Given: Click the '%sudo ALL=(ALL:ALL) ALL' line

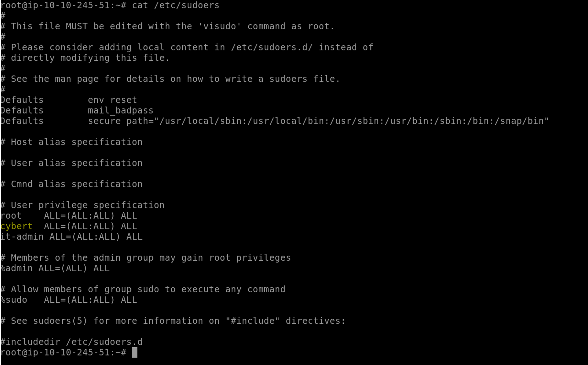Looking at the screenshot, I should pos(69,300).
